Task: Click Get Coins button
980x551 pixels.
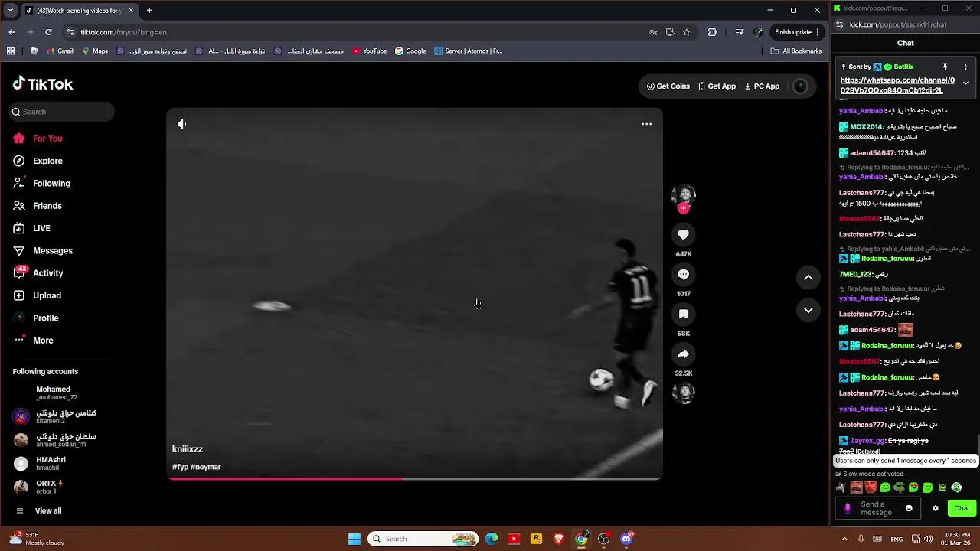Action: [x=668, y=86]
